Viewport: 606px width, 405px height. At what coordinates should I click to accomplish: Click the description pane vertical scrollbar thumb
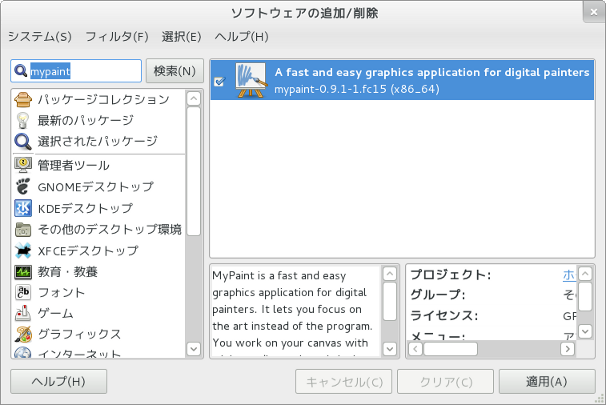390,301
